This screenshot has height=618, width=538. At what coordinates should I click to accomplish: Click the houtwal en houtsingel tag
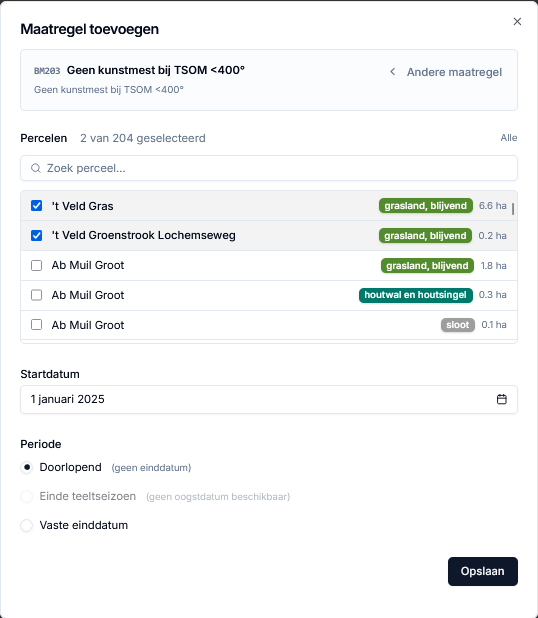tap(415, 295)
